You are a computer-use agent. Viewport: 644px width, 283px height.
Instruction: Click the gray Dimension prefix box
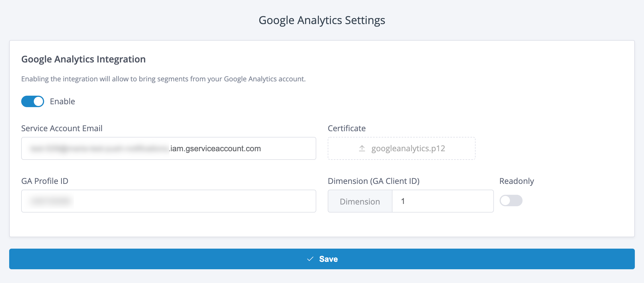(x=360, y=201)
